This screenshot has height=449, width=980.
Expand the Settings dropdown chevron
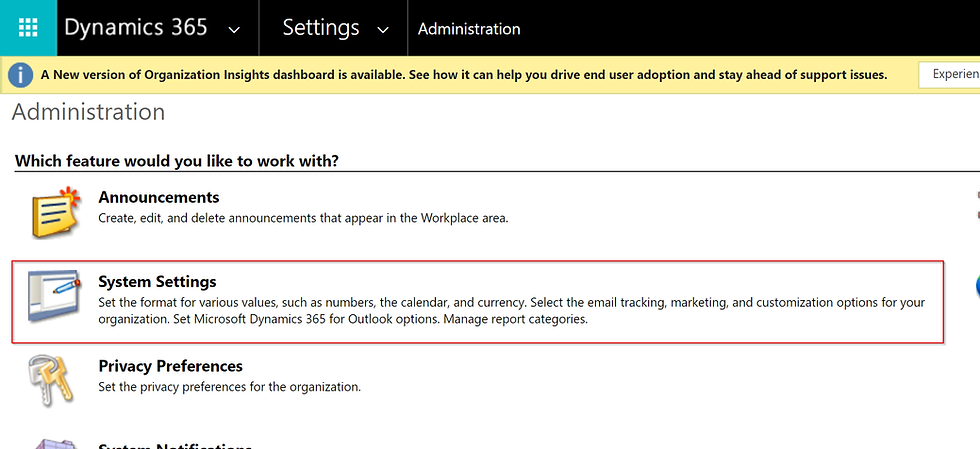(x=384, y=30)
